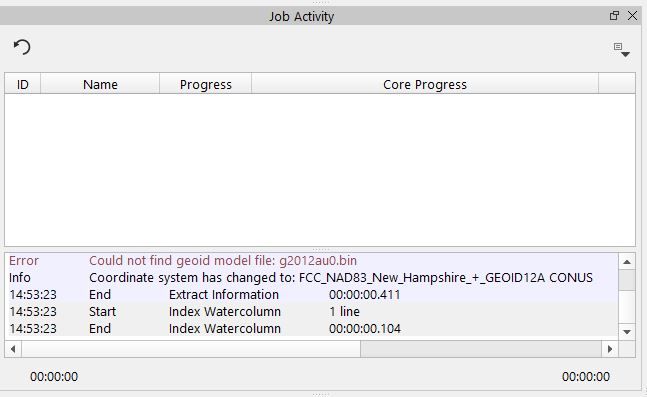647x397 pixels.
Task: Select the '00:00:00.411' duration value
Action: point(365,295)
